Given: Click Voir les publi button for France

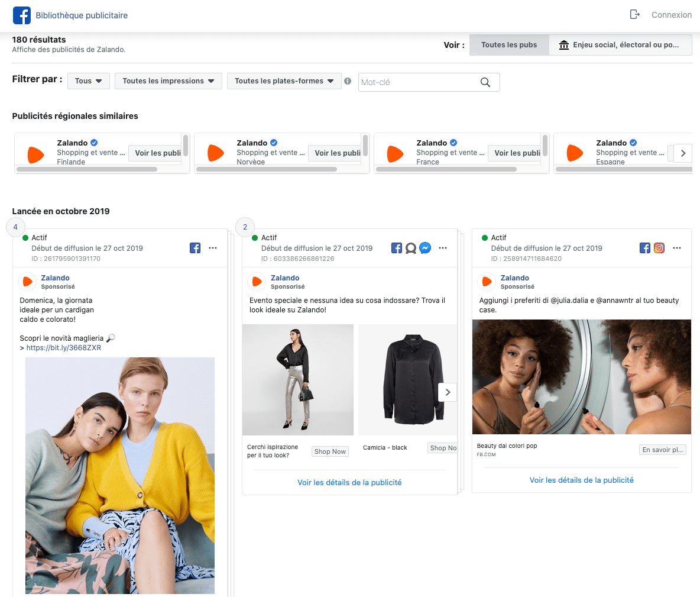Looking at the screenshot, I should [x=514, y=153].
